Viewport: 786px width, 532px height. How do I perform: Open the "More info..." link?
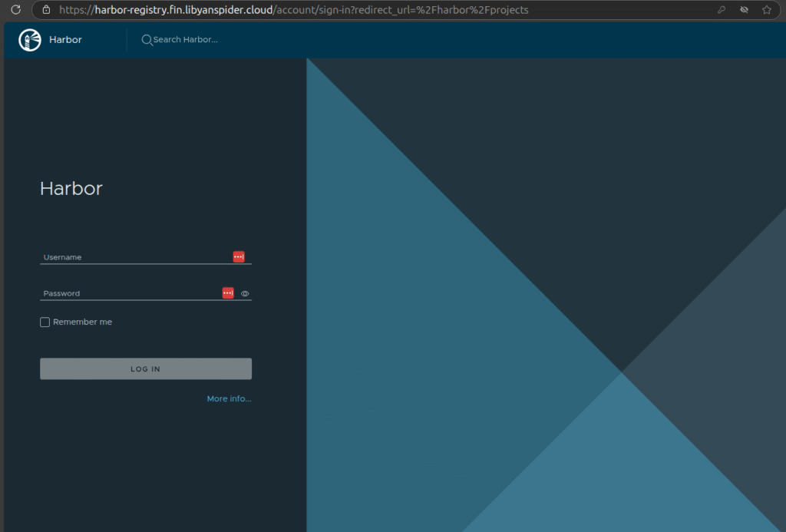coord(228,398)
